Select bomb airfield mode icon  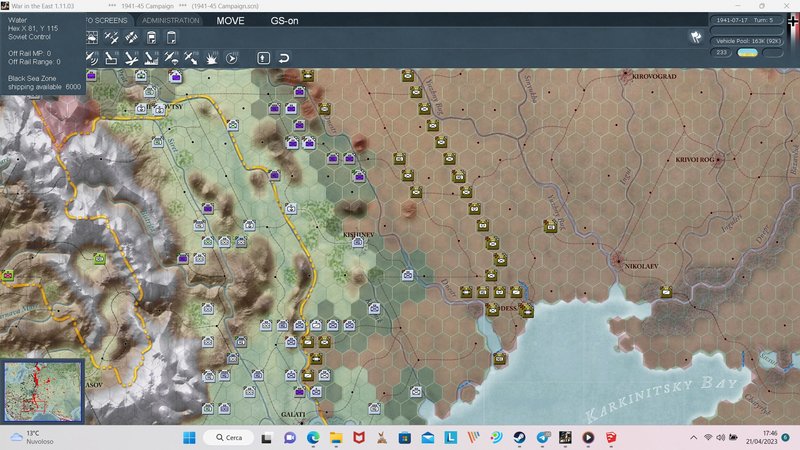coord(131,58)
